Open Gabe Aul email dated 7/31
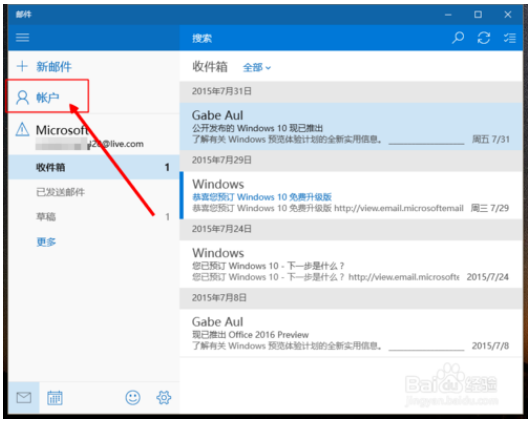This screenshot has height=421, width=530. pos(351,127)
